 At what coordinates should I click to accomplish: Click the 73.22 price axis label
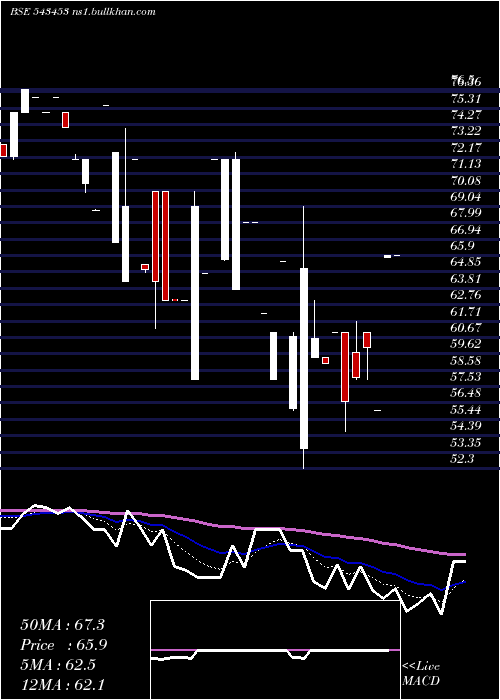point(466,131)
